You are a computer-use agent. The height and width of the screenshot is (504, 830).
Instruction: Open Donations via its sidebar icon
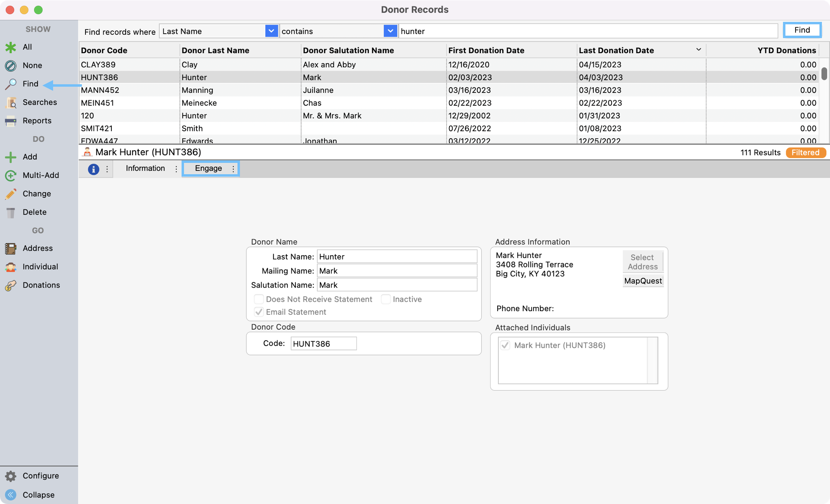tap(11, 285)
